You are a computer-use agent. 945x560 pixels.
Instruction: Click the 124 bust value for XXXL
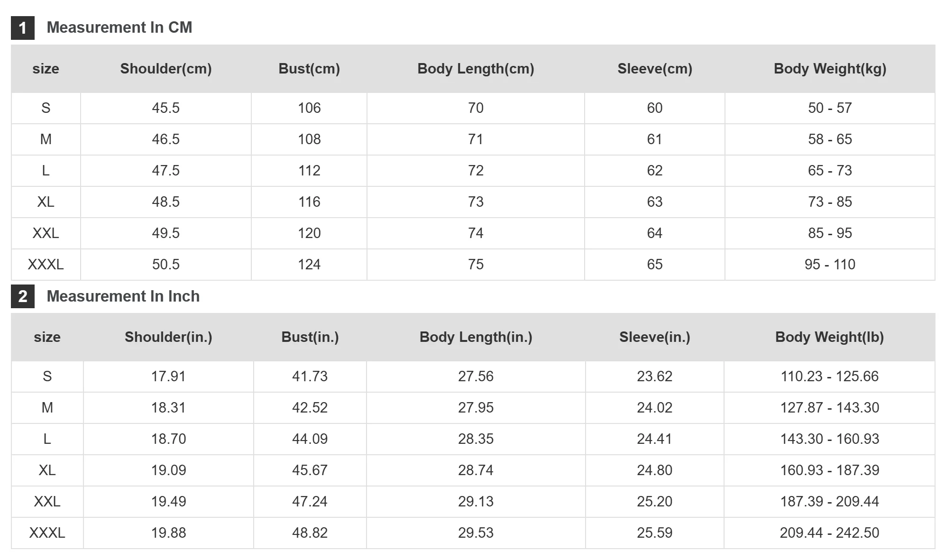tap(309, 265)
